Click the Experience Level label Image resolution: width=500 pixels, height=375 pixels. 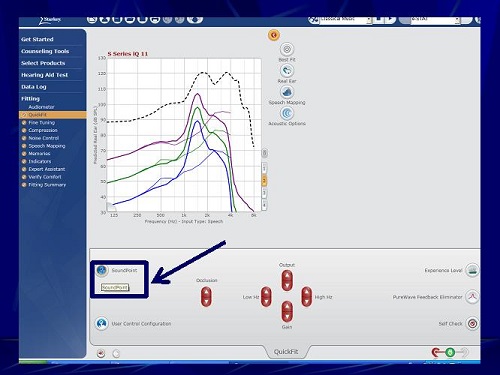click(x=443, y=270)
